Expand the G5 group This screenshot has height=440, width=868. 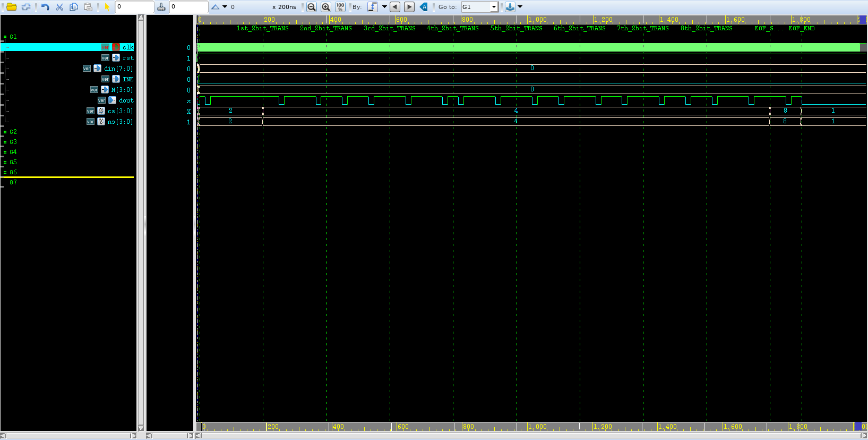coord(5,162)
